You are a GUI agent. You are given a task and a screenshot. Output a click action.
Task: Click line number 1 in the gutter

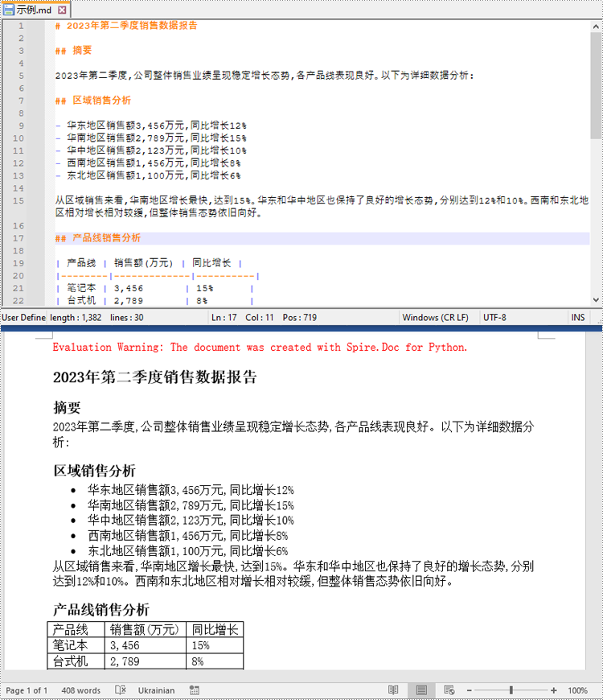point(21,26)
